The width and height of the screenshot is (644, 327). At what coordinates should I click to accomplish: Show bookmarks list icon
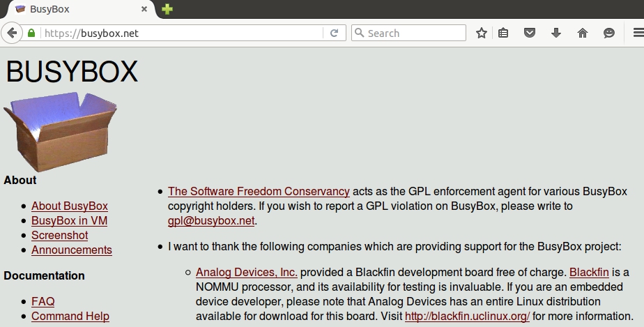503,33
